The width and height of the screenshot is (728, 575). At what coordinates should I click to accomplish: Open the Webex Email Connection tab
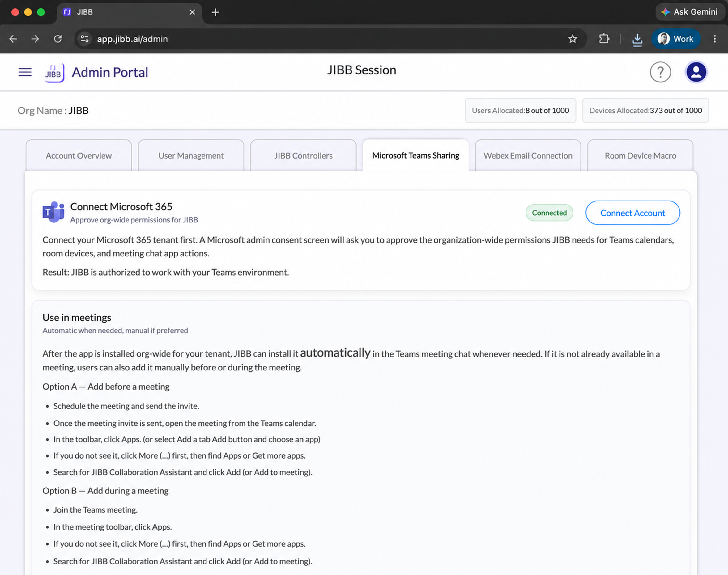(x=528, y=155)
